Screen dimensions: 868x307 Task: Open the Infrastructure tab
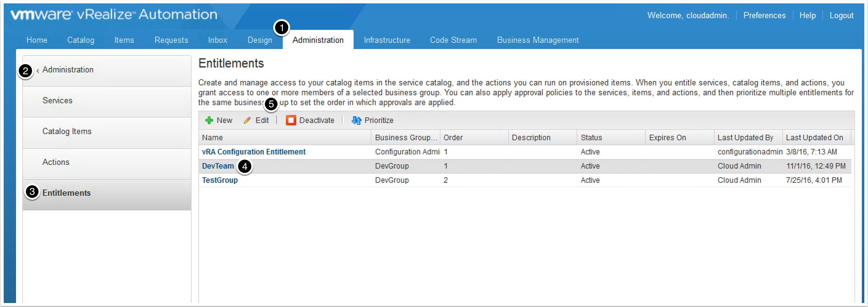(387, 40)
